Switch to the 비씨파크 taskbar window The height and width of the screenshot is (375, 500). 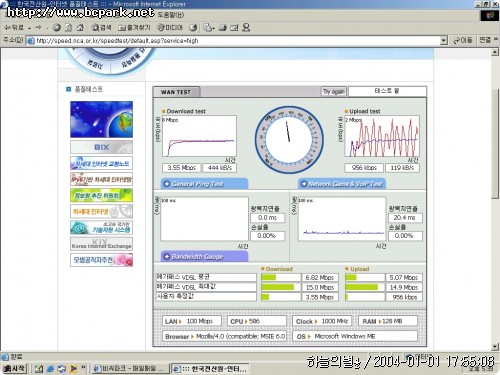point(130,368)
